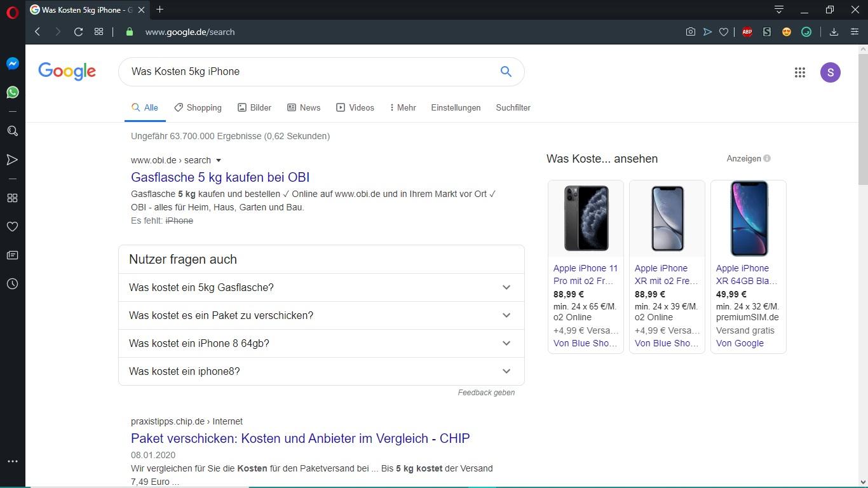Click the iPhone 11 Pro product image

click(586, 218)
